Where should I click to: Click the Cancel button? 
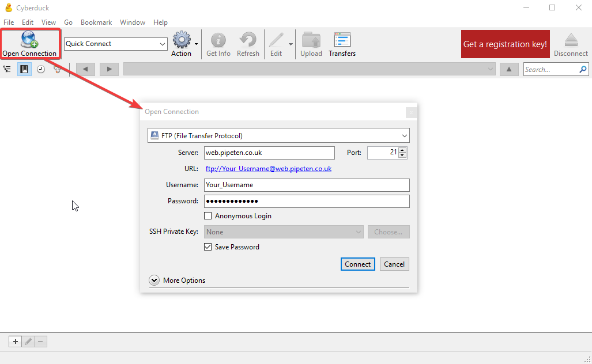(x=394, y=264)
